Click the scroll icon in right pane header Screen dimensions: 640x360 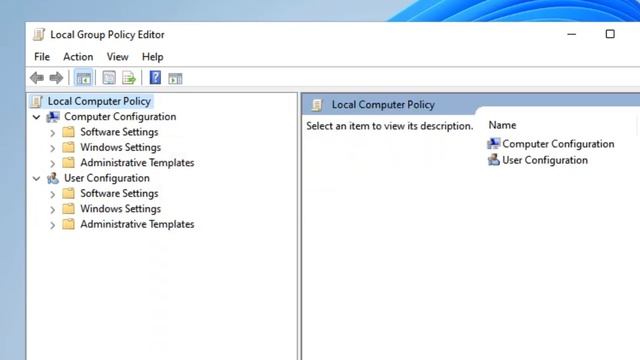click(x=317, y=105)
